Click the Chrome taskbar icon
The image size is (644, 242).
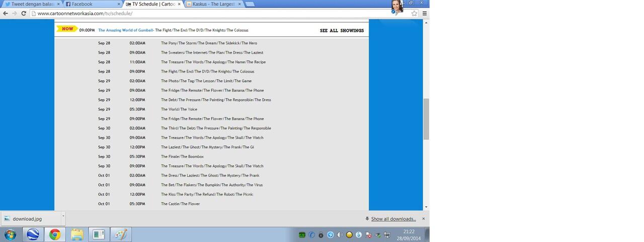(55, 234)
